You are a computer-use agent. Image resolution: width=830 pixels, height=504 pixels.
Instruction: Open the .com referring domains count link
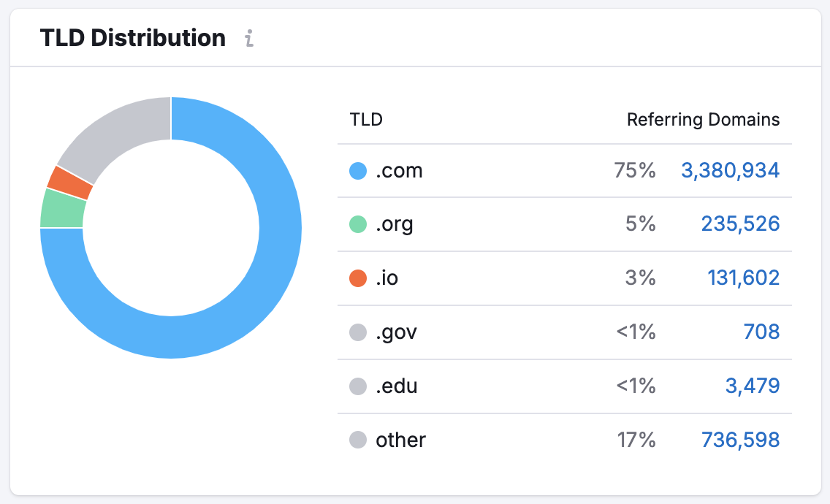click(731, 169)
